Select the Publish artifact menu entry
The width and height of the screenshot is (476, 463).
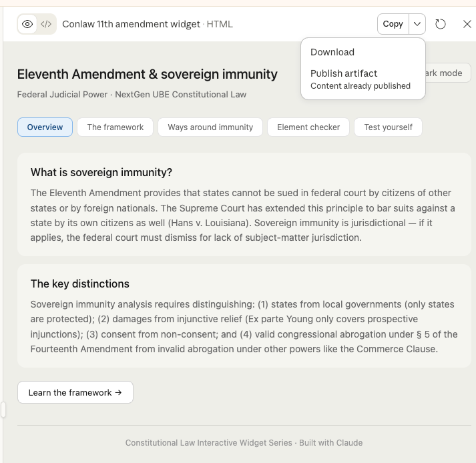[x=344, y=73]
